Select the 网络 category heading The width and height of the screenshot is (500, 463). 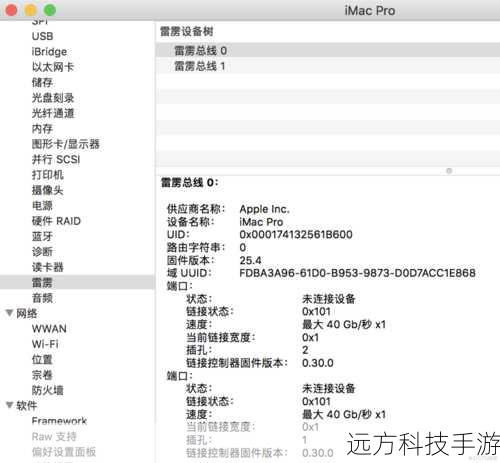pos(27,313)
